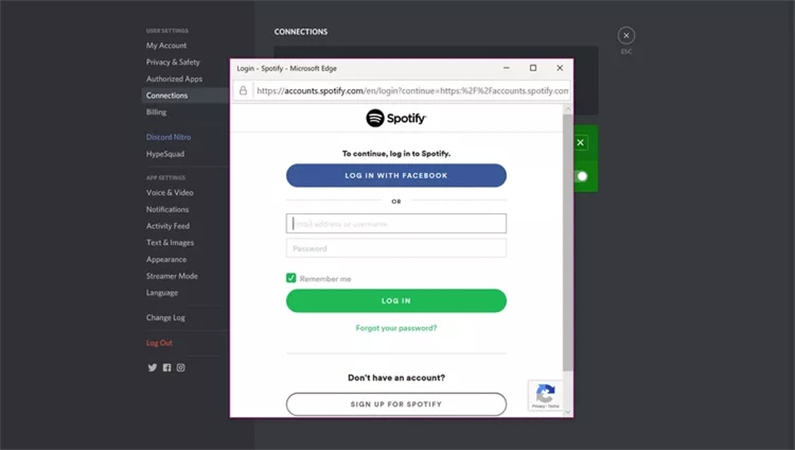Click scrollbar down arrow in popup

click(567, 412)
